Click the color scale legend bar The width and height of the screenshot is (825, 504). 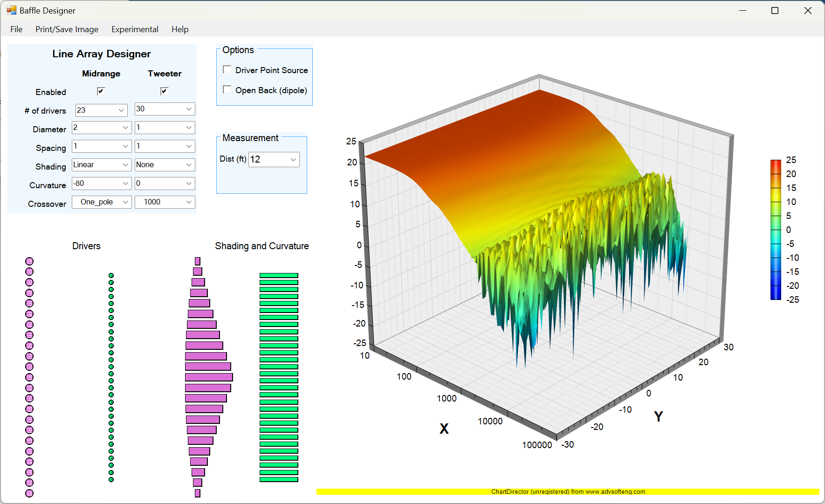coord(776,230)
